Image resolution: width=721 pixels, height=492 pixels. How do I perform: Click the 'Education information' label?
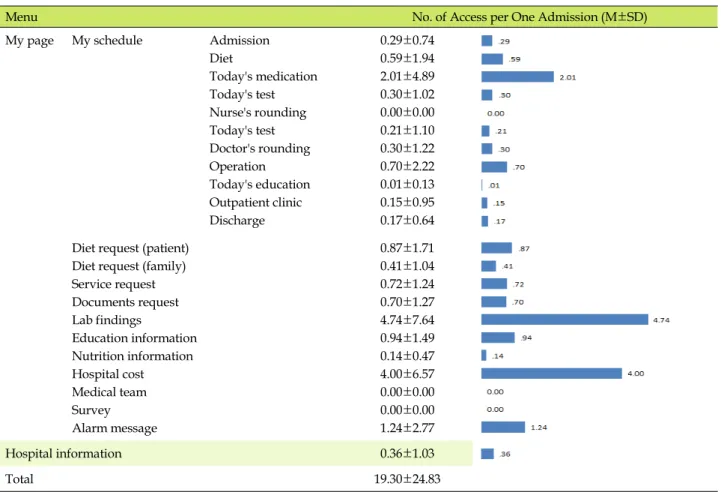[134, 338]
